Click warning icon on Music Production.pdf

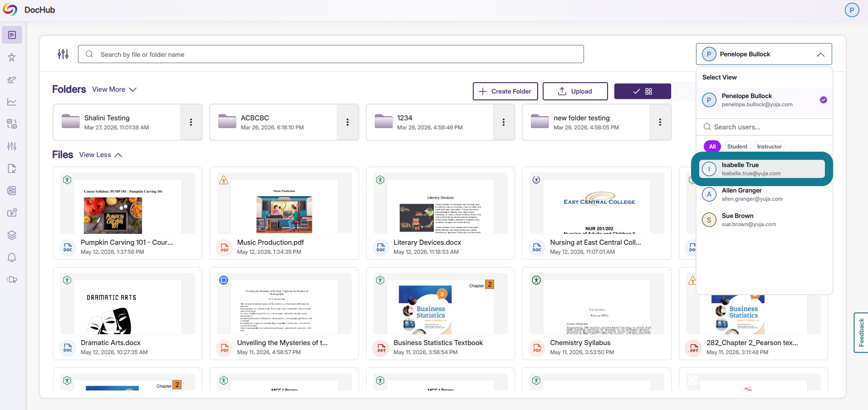pyautogui.click(x=224, y=180)
